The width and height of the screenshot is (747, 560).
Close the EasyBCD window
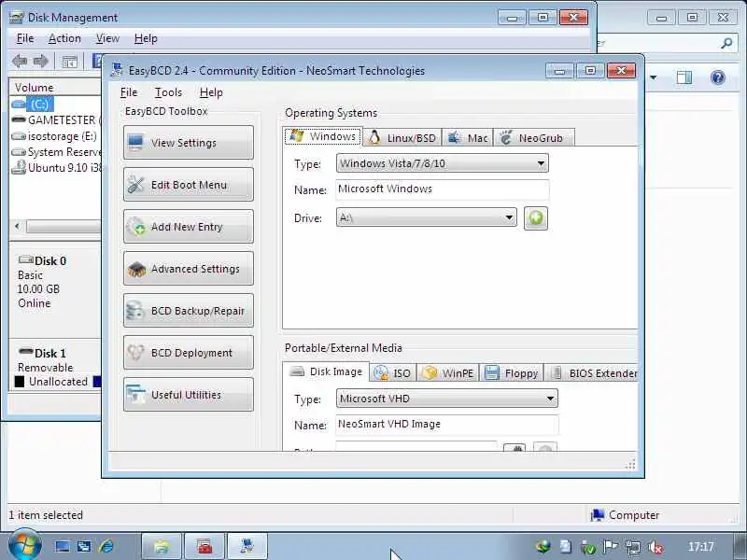point(621,71)
